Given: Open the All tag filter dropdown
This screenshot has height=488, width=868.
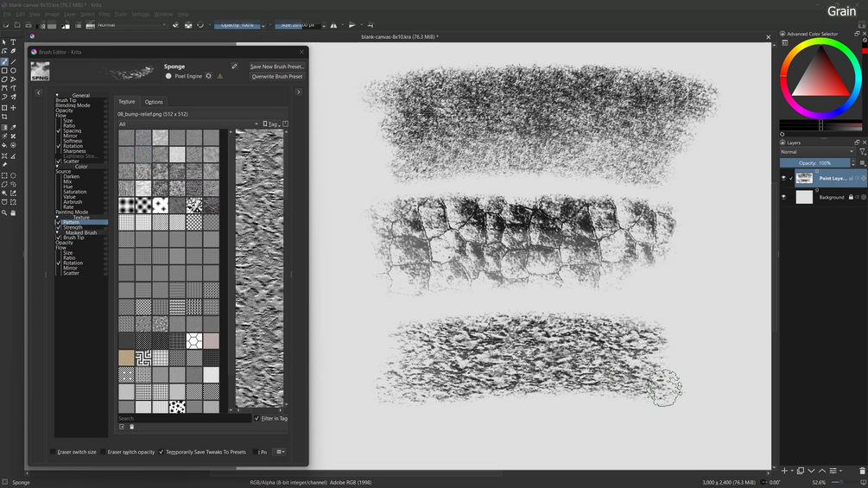Looking at the screenshot, I should point(187,124).
